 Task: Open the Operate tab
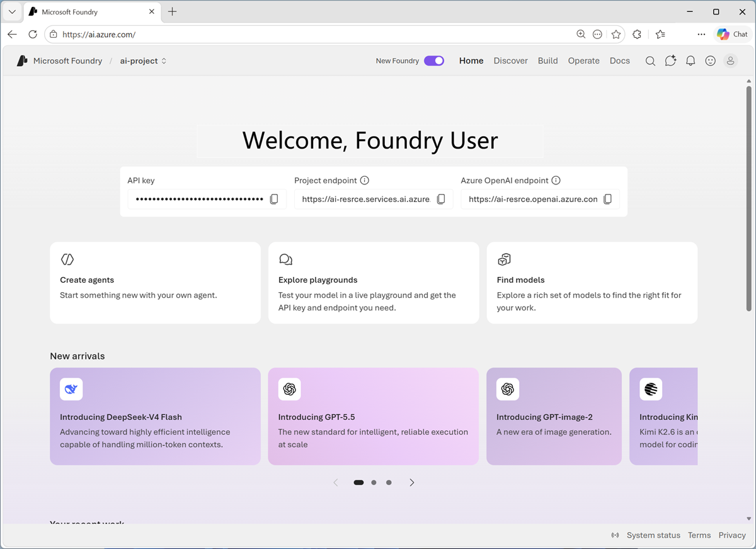coord(584,61)
